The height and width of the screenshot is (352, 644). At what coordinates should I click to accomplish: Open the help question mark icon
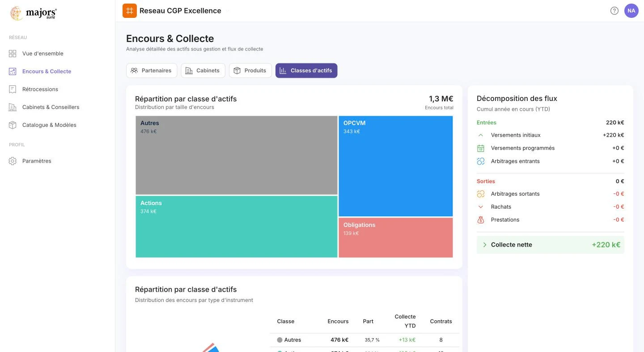pyautogui.click(x=614, y=11)
